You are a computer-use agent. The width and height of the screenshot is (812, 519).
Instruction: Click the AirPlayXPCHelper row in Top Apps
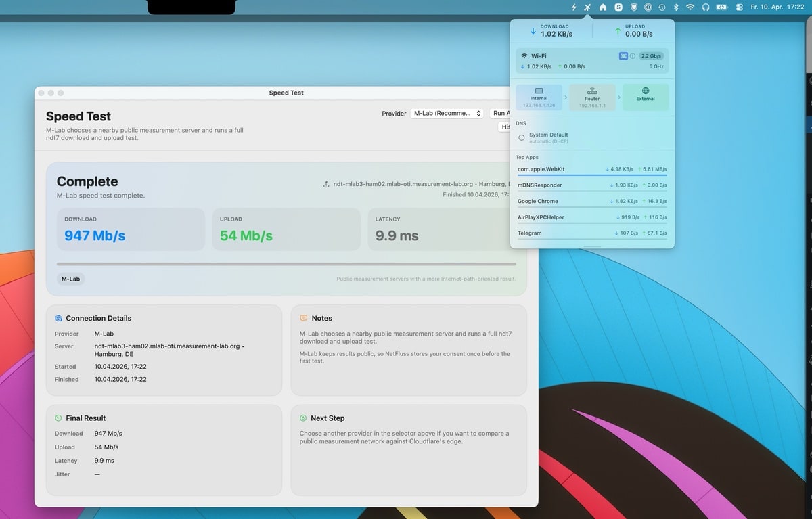click(x=592, y=217)
